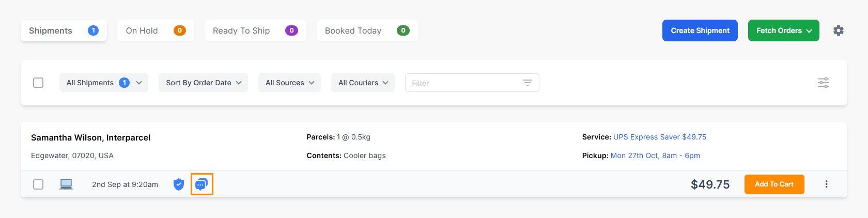Click the Create Shipment button

point(700,30)
